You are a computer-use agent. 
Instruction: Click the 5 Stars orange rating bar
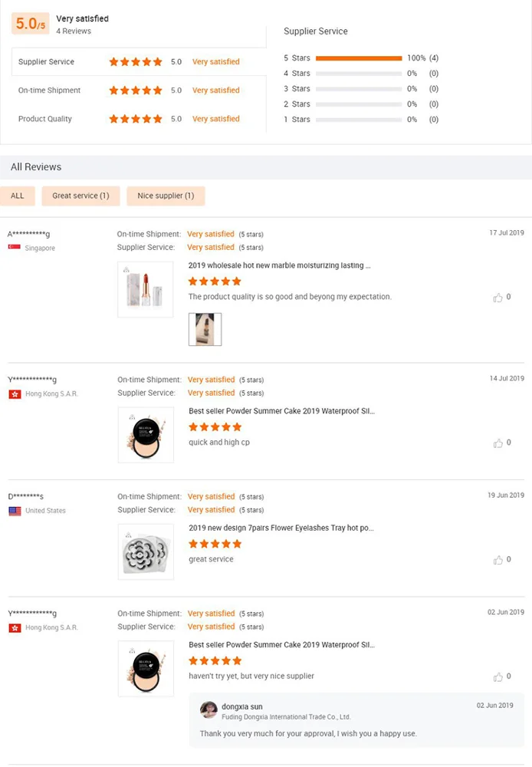pos(358,58)
